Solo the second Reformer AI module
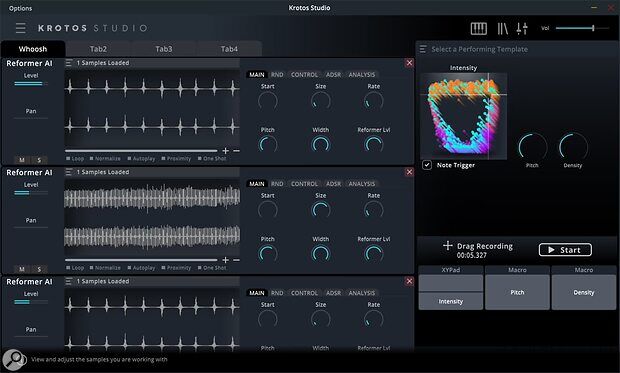This screenshot has width=620, height=373. click(39, 269)
